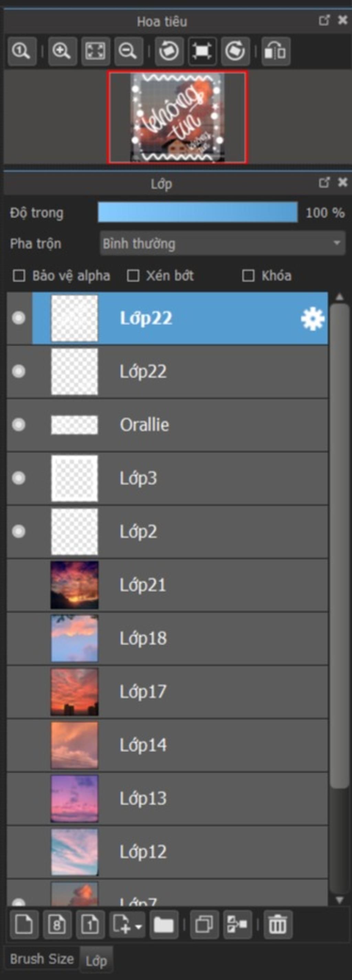Click the zoom out magnifier icon
Image resolution: width=352 pixels, height=980 pixels.
click(x=128, y=51)
